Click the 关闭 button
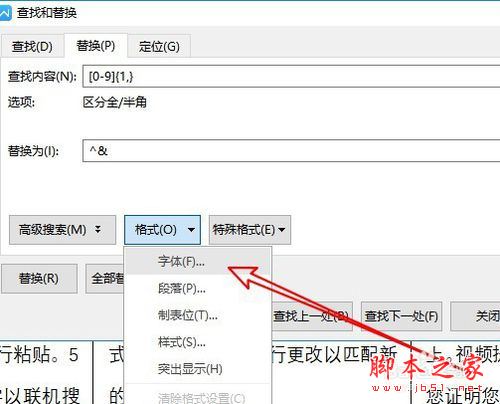500x404 pixels. coord(475,316)
